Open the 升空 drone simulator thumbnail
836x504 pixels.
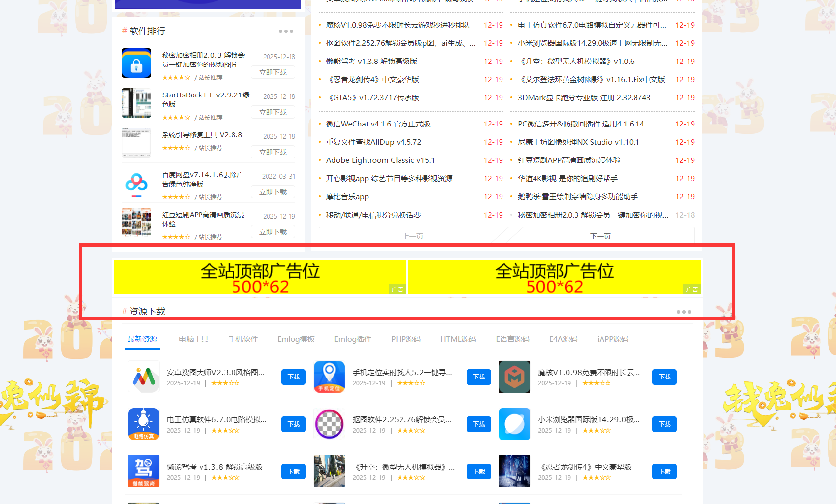[x=329, y=471]
